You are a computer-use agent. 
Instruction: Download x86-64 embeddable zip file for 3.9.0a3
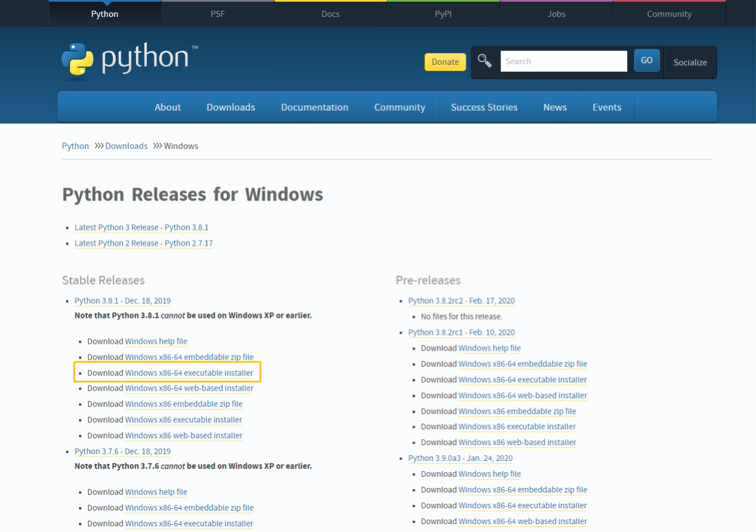click(x=523, y=490)
